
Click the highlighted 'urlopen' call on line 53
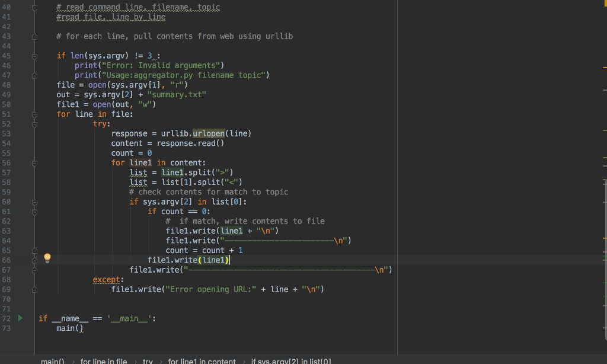pyautogui.click(x=209, y=133)
